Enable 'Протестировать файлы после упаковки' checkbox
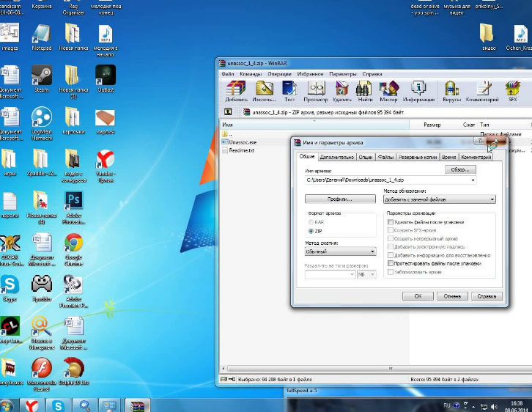This screenshot has width=532, height=412. pyautogui.click(x=391, y=262)
